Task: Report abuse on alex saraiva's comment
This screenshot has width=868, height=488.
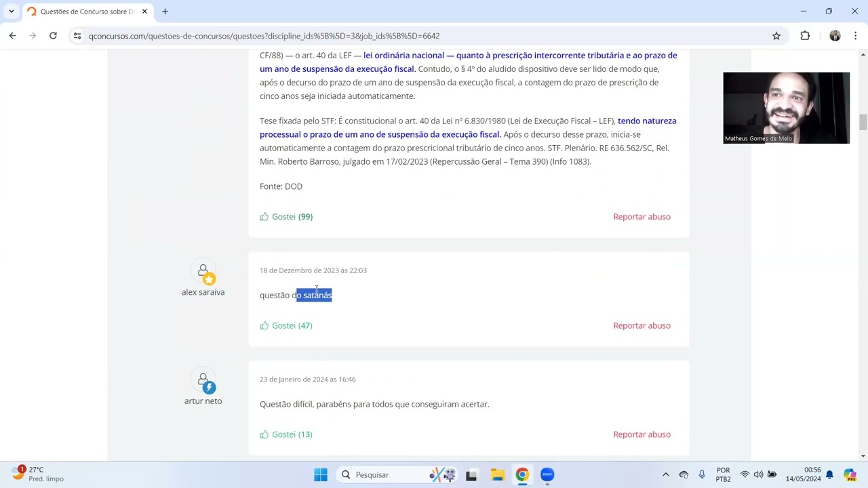Action: (x=642, y=325)
